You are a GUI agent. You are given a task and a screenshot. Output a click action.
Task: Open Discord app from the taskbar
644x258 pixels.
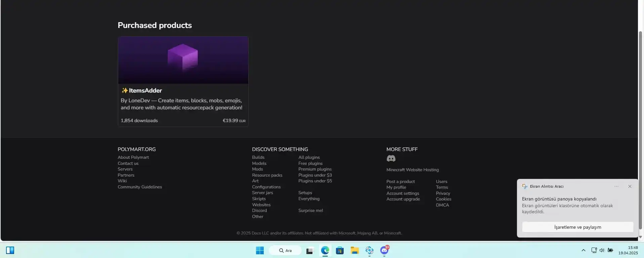pyautogui.click(x=384, y=250)
